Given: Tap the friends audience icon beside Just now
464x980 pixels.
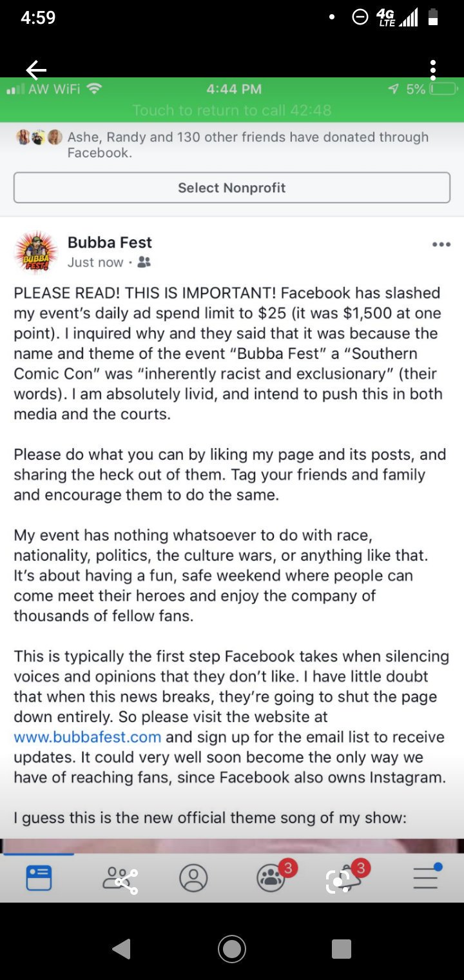Looking at the screenshot, I should coord(144,262).
